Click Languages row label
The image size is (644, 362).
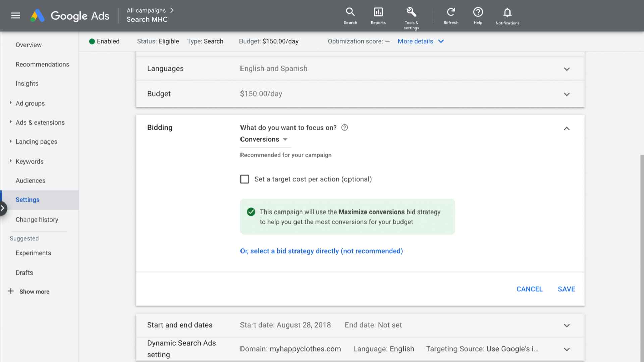(165, 69)
